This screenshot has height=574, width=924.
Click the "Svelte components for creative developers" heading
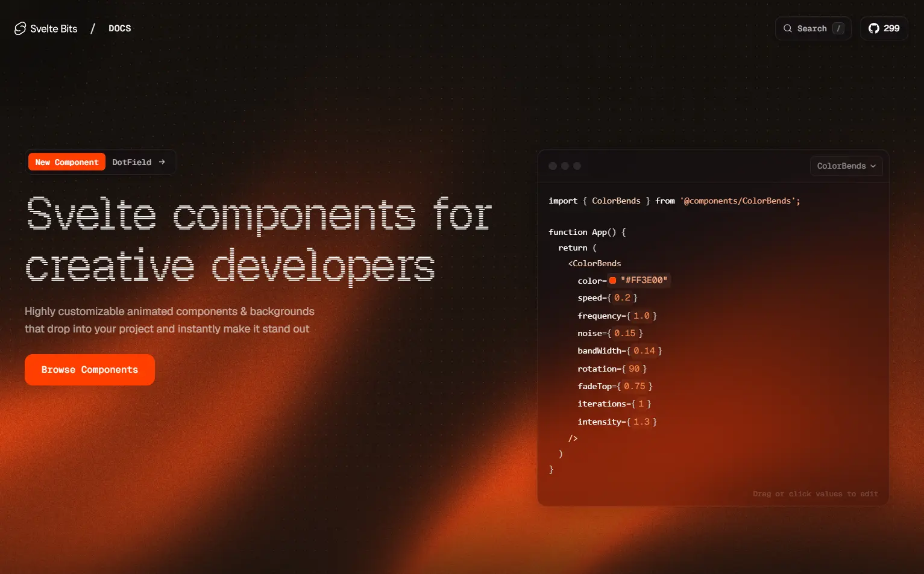(259, 240)
